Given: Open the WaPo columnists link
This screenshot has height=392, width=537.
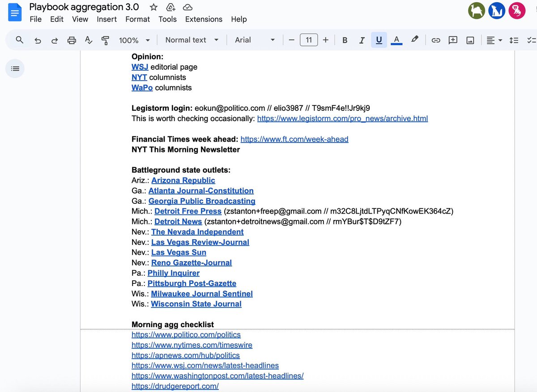Looking at the screenshot, I should [x=142, y=88].
